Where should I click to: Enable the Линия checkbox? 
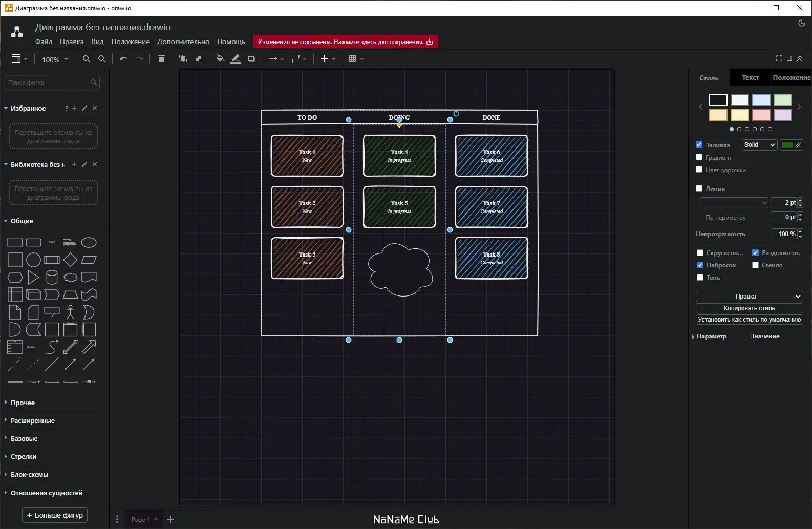click(699, 188)
